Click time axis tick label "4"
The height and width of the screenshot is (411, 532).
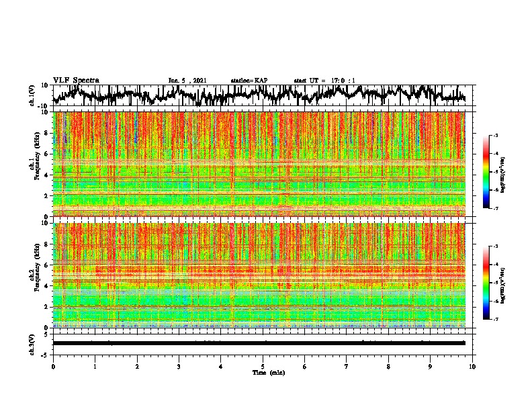pyautogui.click(x=221, y=367)
